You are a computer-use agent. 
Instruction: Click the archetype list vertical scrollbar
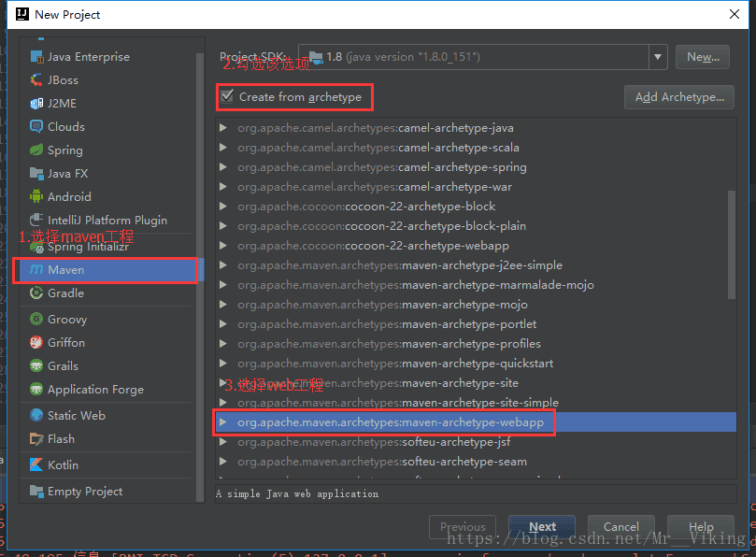tap(732, 245)
